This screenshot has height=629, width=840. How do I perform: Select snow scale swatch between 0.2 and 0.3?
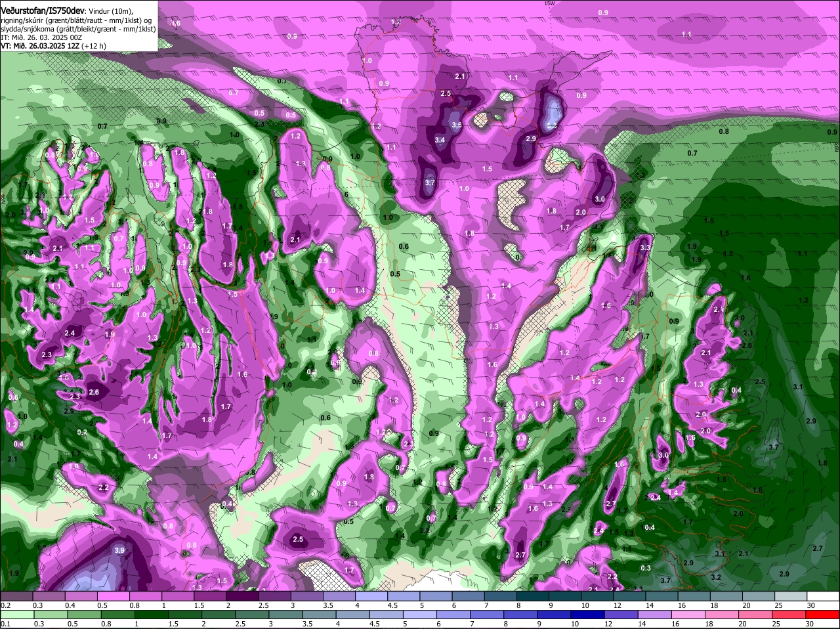coord(16,596)
